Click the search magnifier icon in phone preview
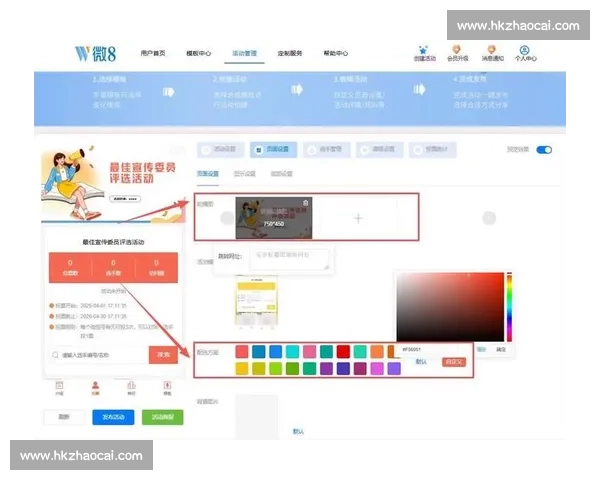The height and width of the screenshot is (480, 600). point(55,355)
